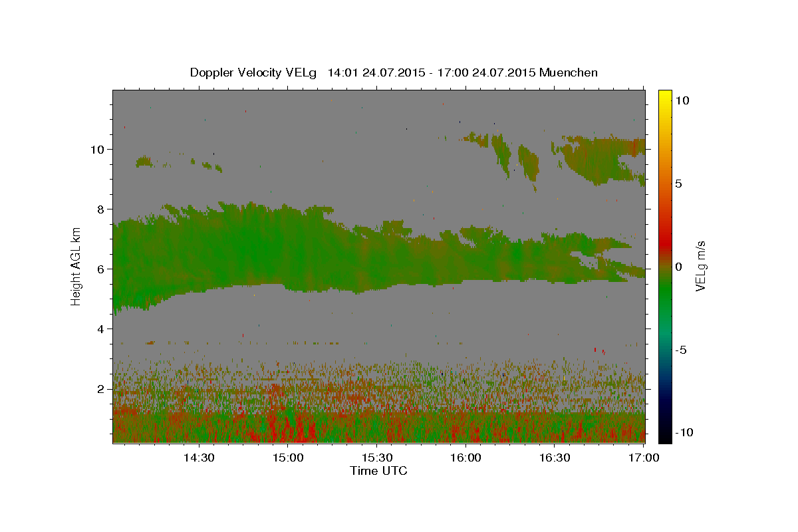
Task: Click the height tick label 6
Action: point(101,269)
